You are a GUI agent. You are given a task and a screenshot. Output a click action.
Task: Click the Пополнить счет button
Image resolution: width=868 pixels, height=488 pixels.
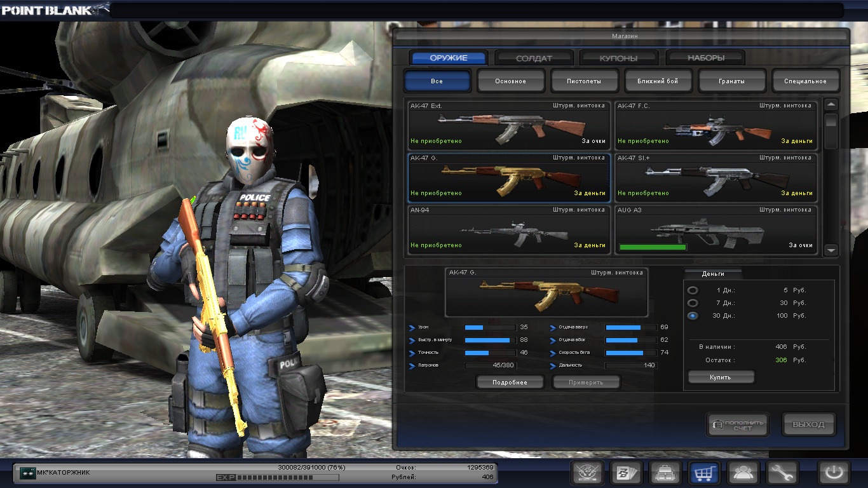(738, 424)
